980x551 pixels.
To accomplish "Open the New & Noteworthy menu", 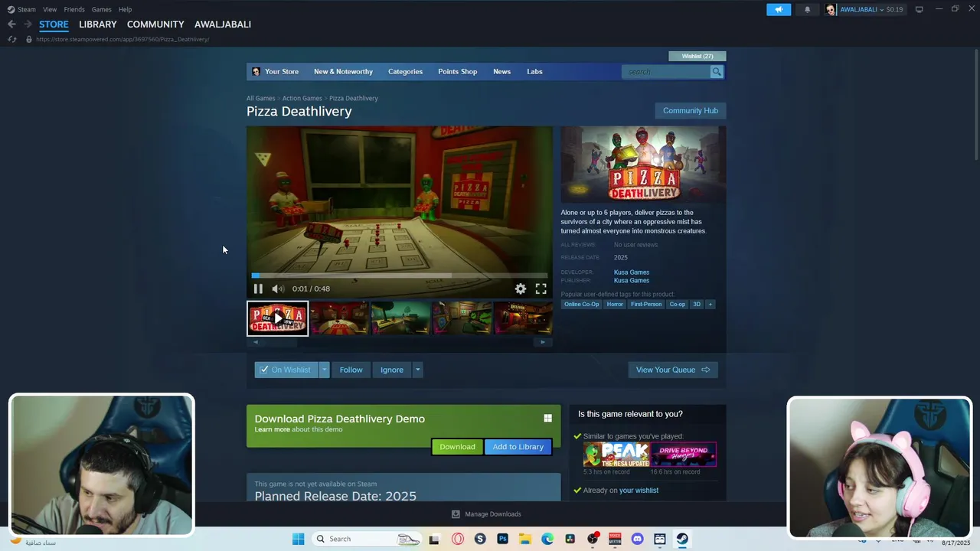I will click(x=343, y=71).
